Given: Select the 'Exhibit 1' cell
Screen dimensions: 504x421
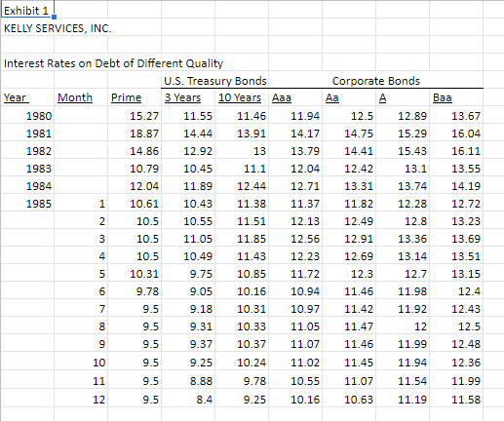Looking at the screenshot, I should pos(27,10).
